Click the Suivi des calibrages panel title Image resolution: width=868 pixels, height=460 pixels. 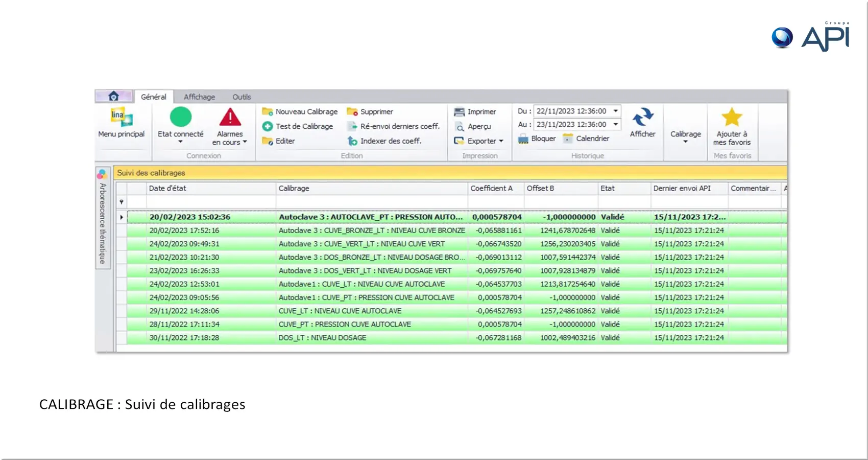(x=151, y=173)
